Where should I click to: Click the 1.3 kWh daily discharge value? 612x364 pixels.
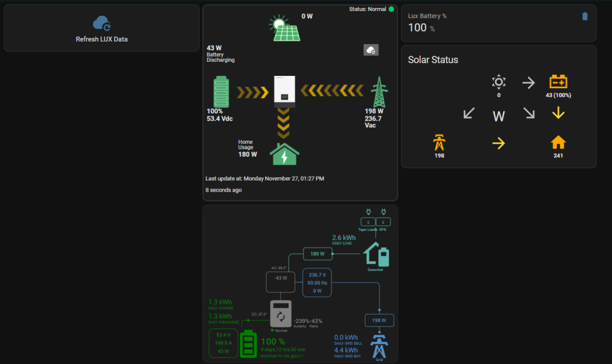click(x=220, y=316)
